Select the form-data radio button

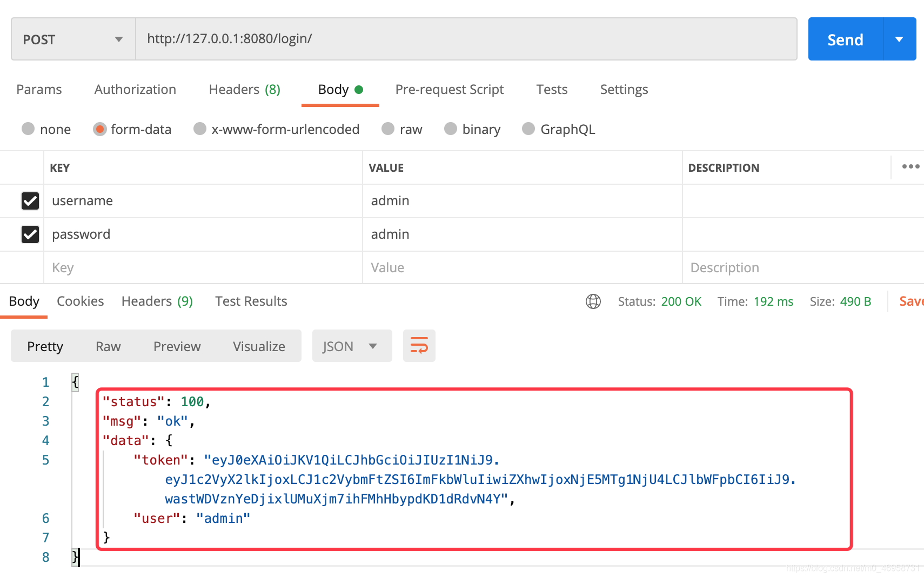[x=99, y=129]
